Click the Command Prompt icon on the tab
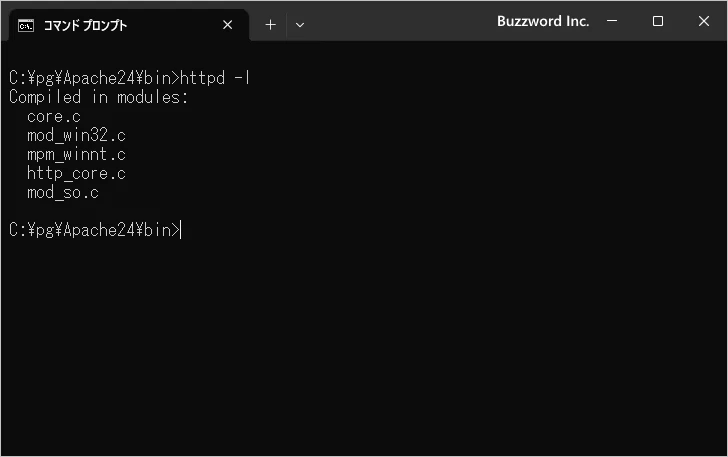 pos(27,25)
